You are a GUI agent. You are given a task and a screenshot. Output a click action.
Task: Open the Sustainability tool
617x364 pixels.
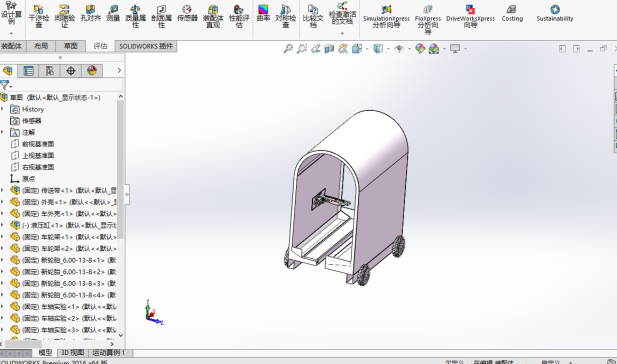[555, 13]
